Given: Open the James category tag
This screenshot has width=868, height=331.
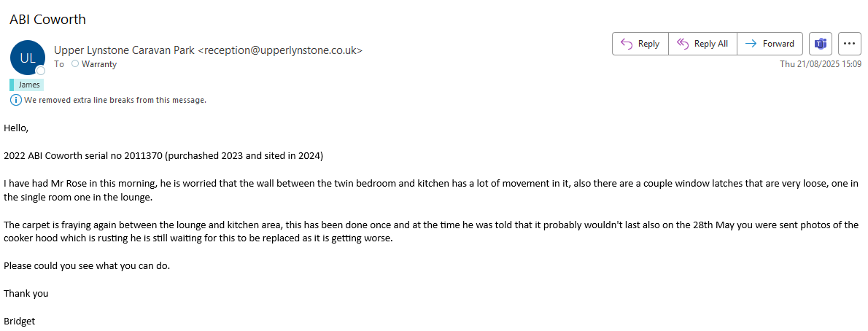Looking at the screenshot, I should click(x=28, y=85).
